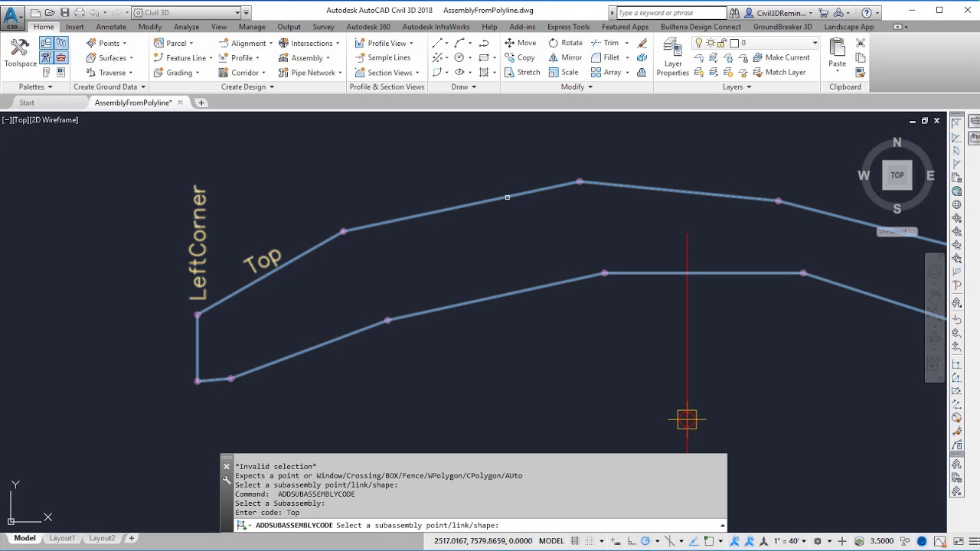This screenshot has height=551, width=980.
Task: Open the Toolspace palette
Action: 20,54
